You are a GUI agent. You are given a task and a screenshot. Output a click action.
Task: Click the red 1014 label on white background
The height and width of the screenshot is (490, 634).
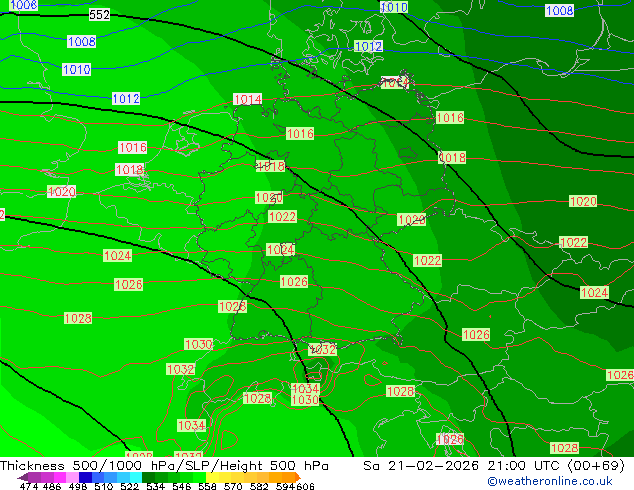click(247, 99)
